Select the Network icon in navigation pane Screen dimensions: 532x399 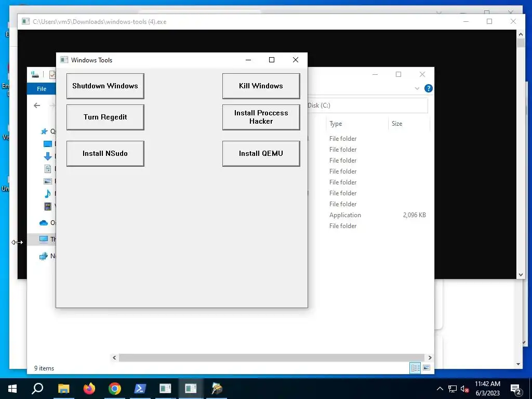pos(44,256)
